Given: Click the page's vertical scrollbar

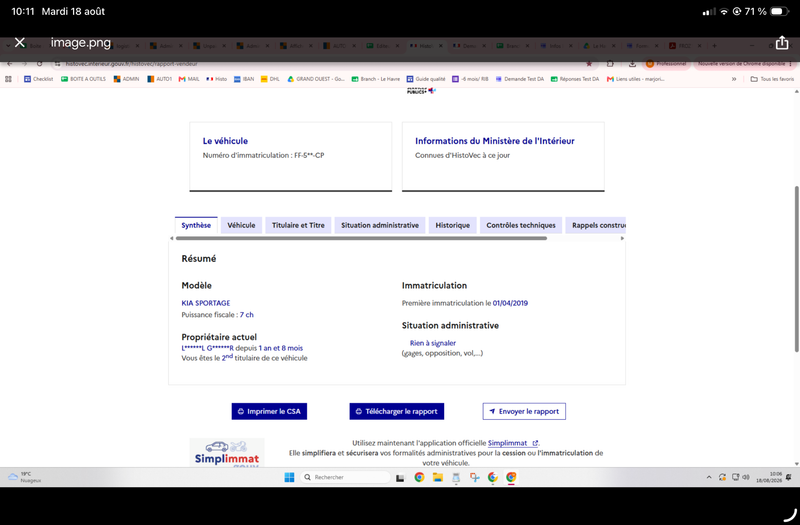Looking at the screenshot, I should pos(796,269).
